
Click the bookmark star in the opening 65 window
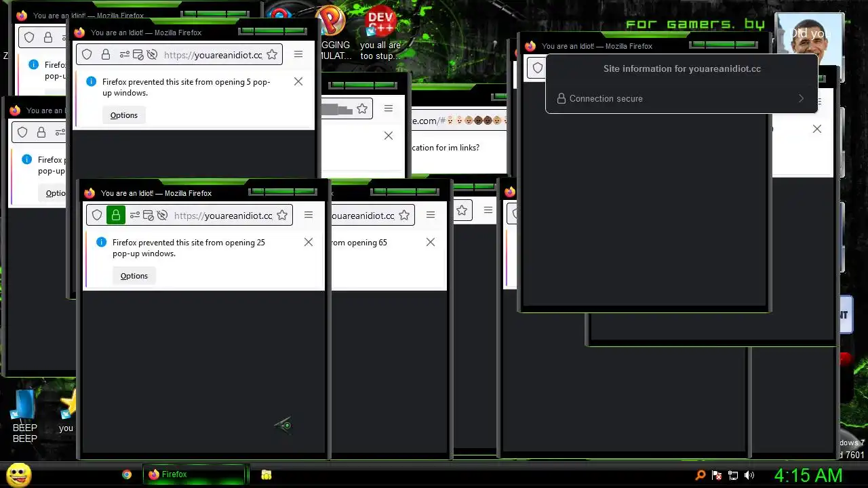click(x=404, y=216)
